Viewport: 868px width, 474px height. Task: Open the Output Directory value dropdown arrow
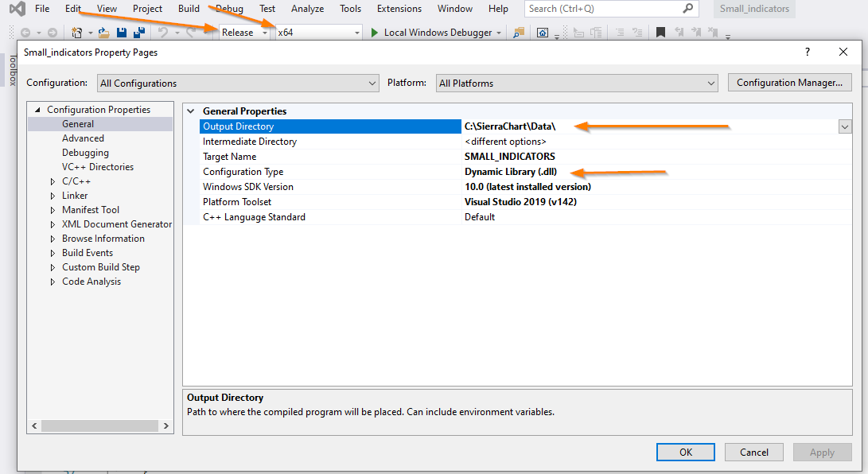tap(845, 126)
